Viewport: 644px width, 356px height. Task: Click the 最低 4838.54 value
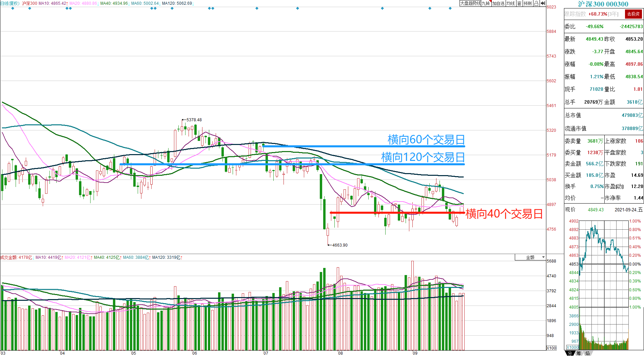634,77
